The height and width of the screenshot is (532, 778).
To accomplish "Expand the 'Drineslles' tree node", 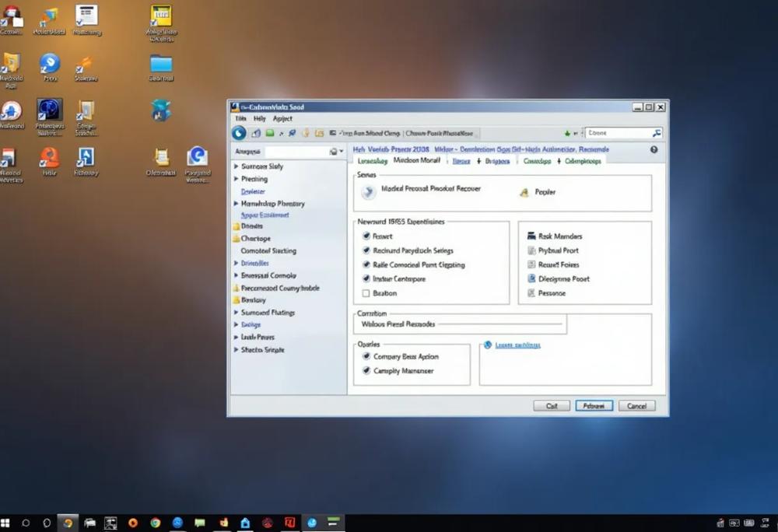I will 237,263.
